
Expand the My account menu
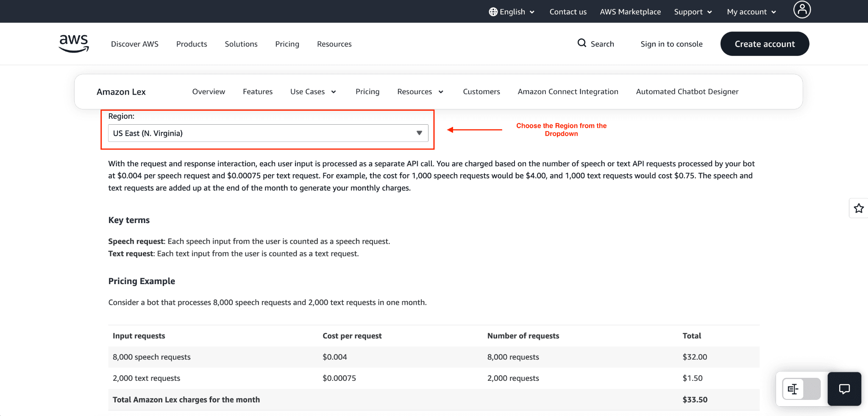(751, 12)
